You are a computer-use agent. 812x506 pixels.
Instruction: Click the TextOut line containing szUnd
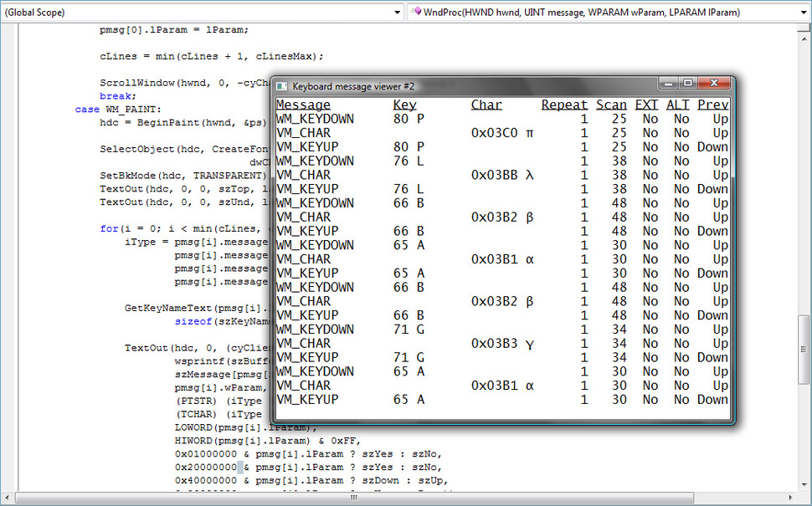[185, 202]
